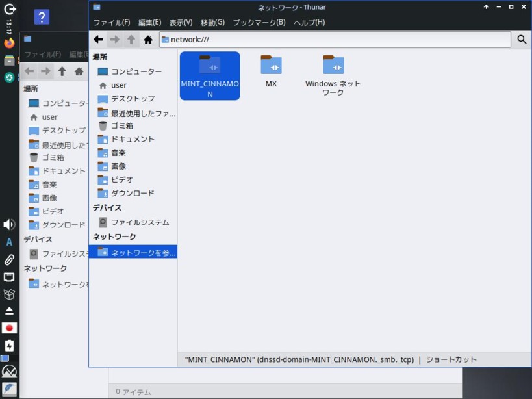Open the ブックマーク(B) menu
This screenshot has height=399, width=532.
click(x=259, y=23)
